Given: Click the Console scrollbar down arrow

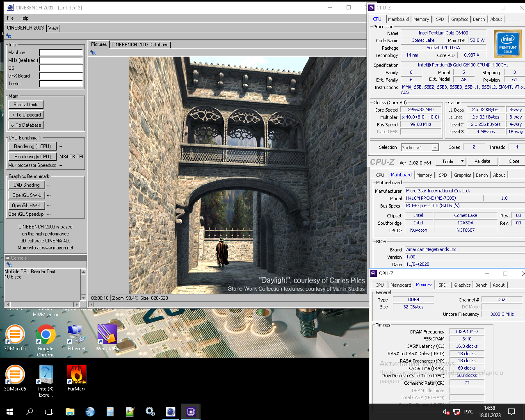Looking at the screenshot, I should pyautogui.click(x=84, y=298).
